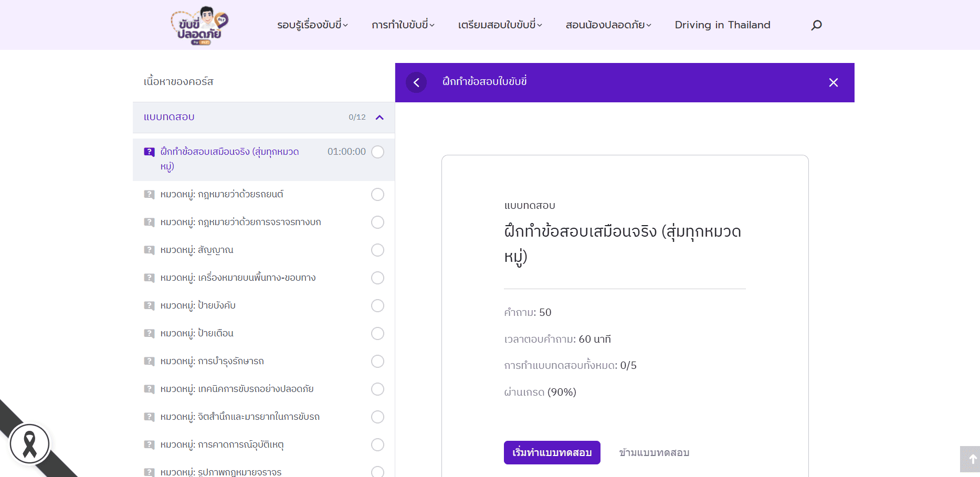
Task: Select the question icon beside หมวดหมู่: สัญญาณ
Action: tap(150, 250)
